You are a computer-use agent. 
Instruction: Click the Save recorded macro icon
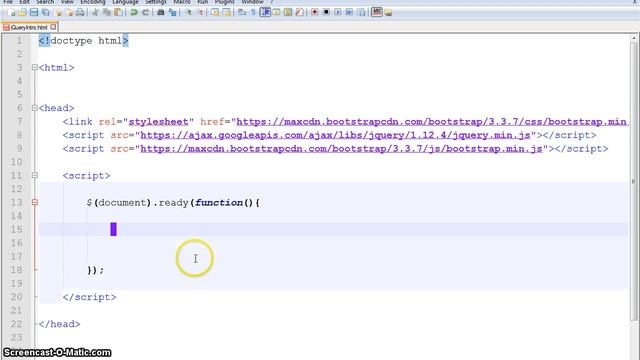click(361, 12)
